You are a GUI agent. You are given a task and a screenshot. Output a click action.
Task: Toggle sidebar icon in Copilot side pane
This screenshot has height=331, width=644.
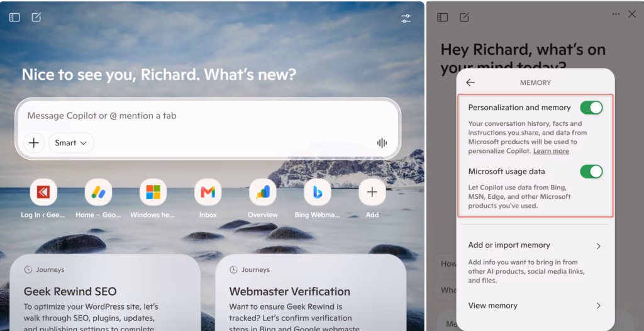442,17
